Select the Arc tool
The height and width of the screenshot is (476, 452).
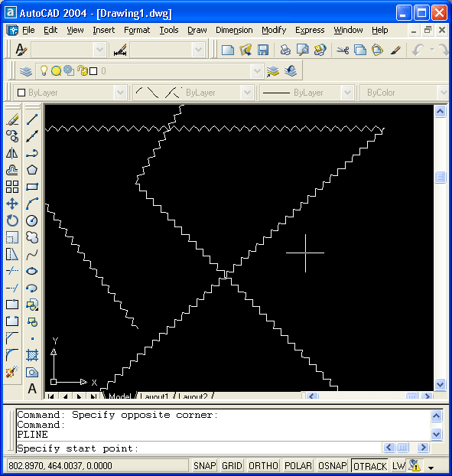point(32,204)
